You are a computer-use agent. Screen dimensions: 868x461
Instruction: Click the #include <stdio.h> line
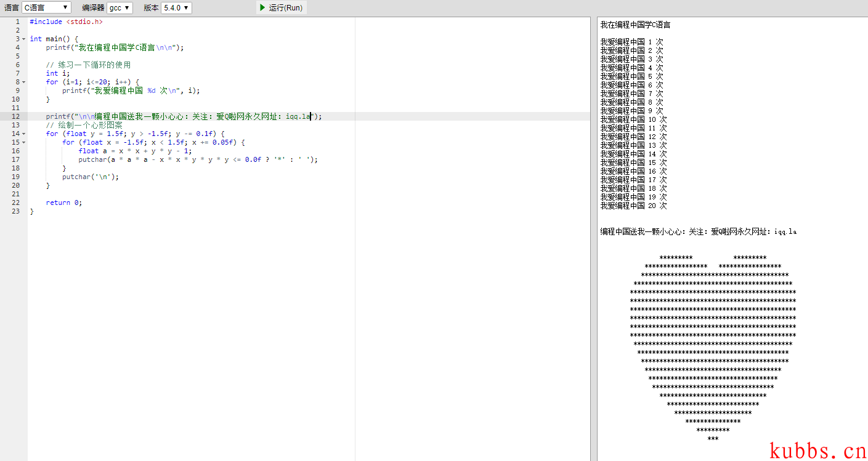[x=66, y=22]
